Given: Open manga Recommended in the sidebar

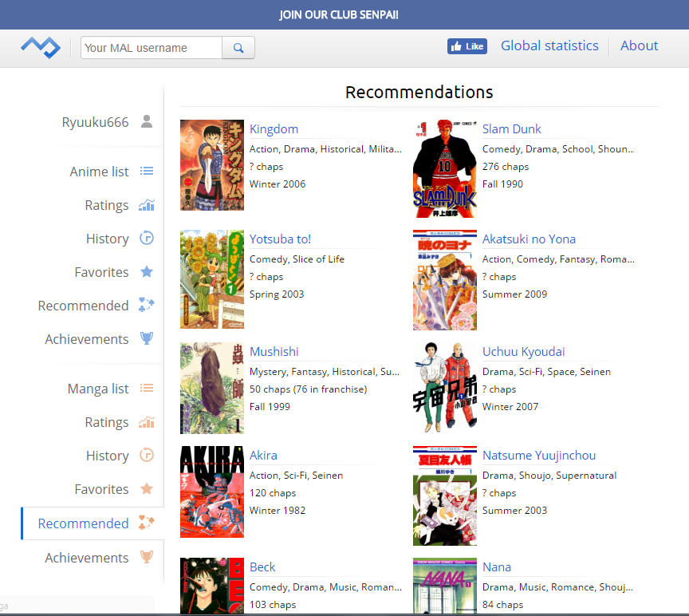Looking at the screenshot, I should [84, 523].
